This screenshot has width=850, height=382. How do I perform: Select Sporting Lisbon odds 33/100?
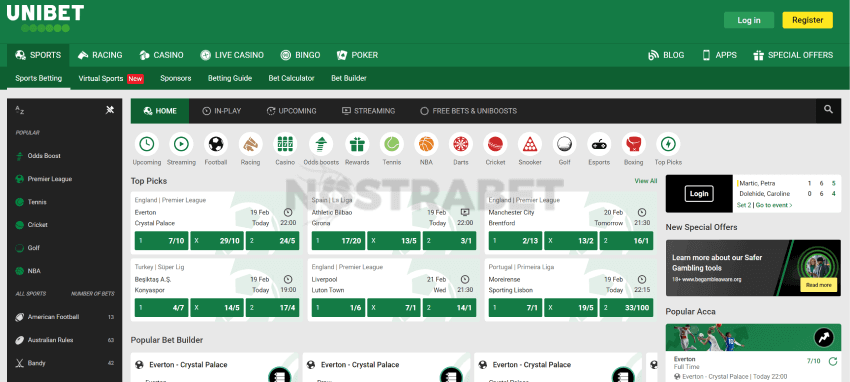pyautogui.click(x=627, y=307)
